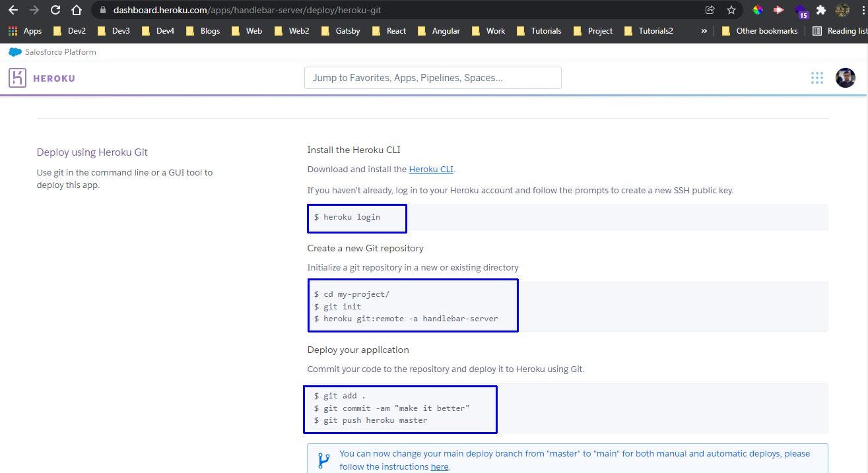Screen dimensions: 868x473
Task: Open the Heroku account avatar menu
Action: coord(846,78)
